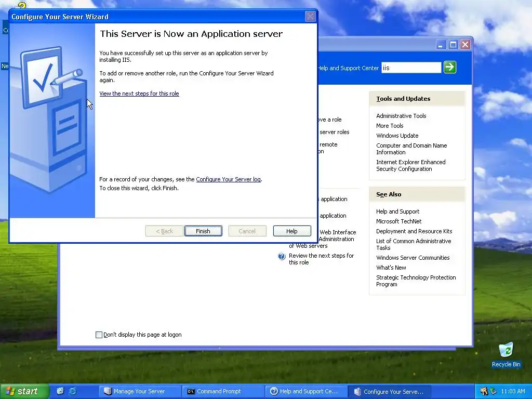Open Help and Support link in See Also
This screenshot has width=532, height=399.
coord(397,211)
